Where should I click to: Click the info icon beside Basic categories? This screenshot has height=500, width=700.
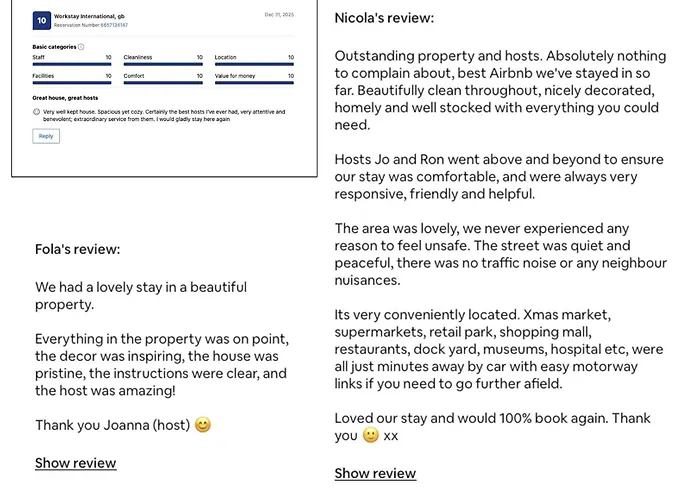pos(81,47)
